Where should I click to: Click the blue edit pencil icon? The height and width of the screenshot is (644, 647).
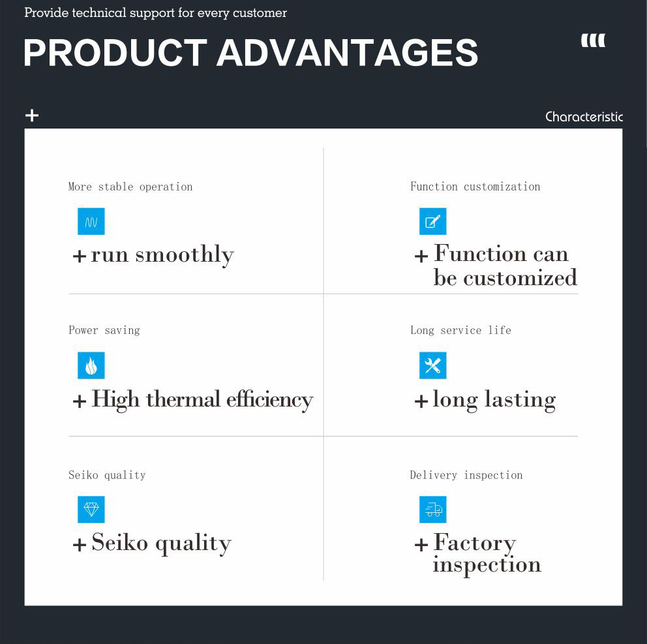click(x=432, y=222)
